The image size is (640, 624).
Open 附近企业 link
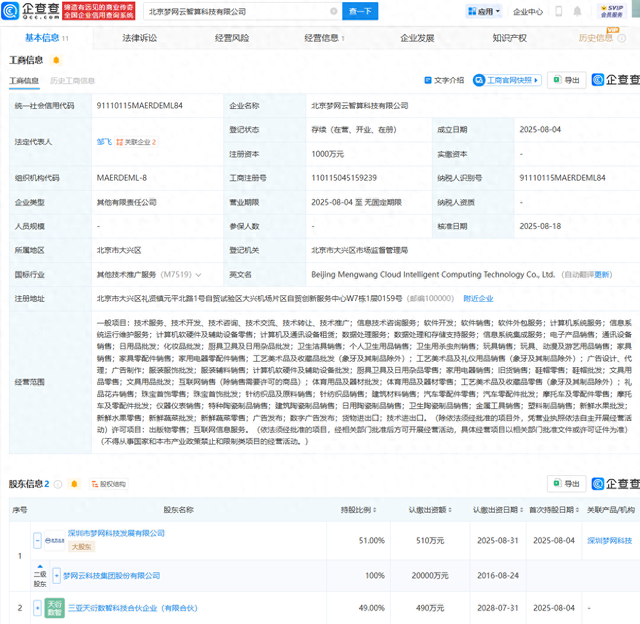(x=478, y=298)
